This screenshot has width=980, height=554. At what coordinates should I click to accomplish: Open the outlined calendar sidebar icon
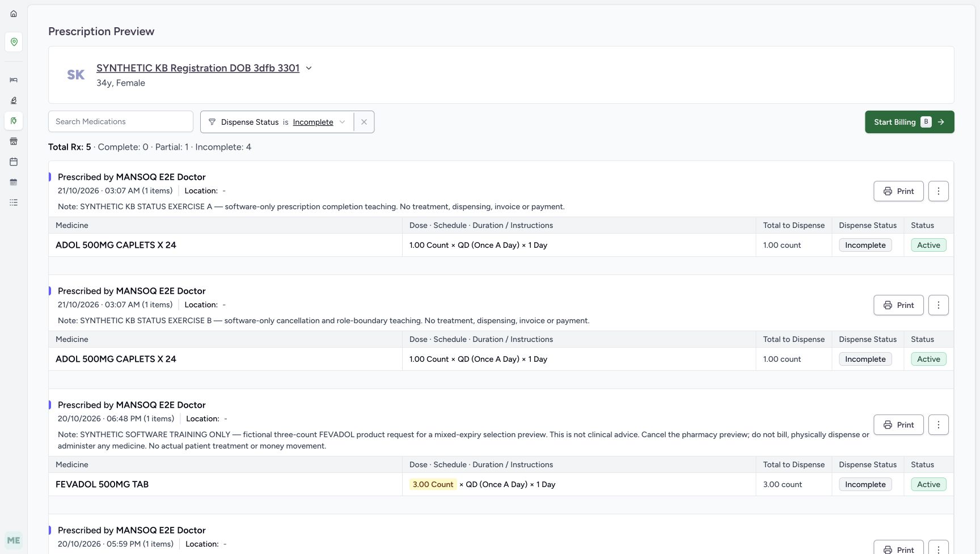14,162
